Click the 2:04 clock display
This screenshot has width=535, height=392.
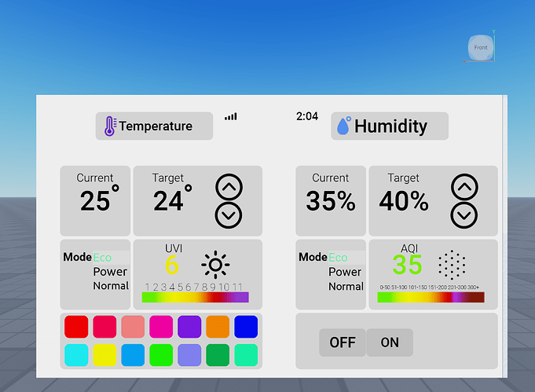coord(307,116)
